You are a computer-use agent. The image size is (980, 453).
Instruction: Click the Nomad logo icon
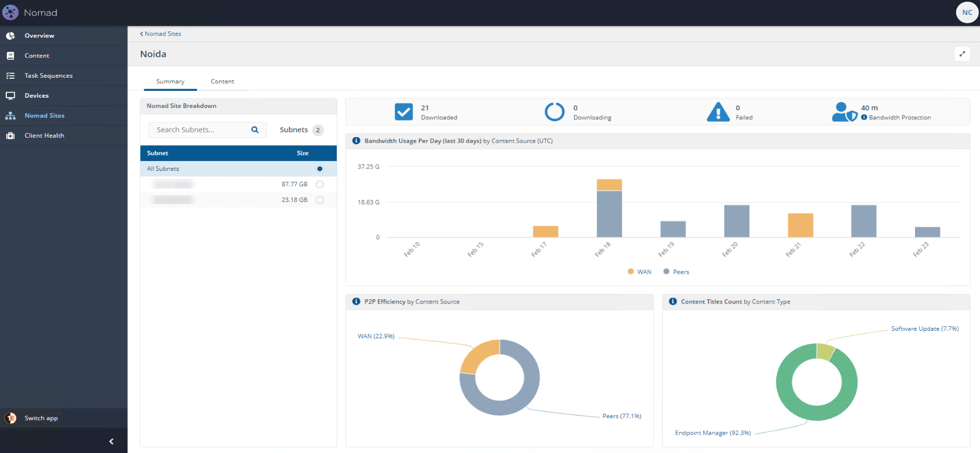click(x=10, y=12)
